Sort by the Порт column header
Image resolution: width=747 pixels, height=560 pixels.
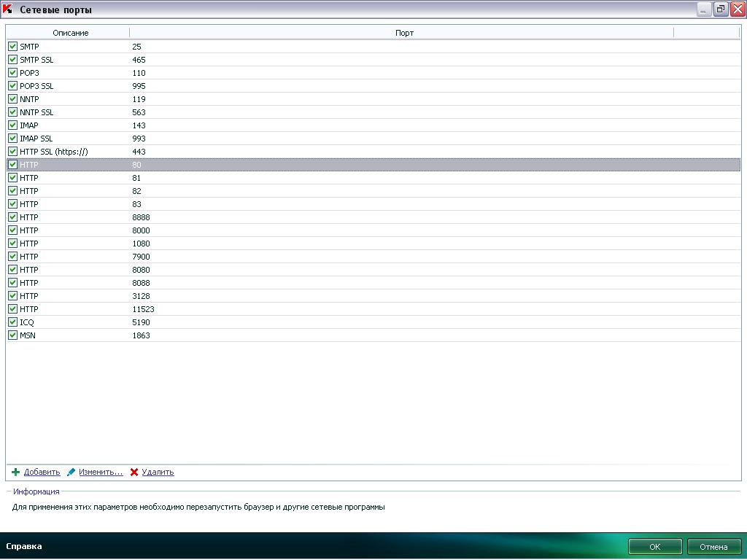point(404,33)
